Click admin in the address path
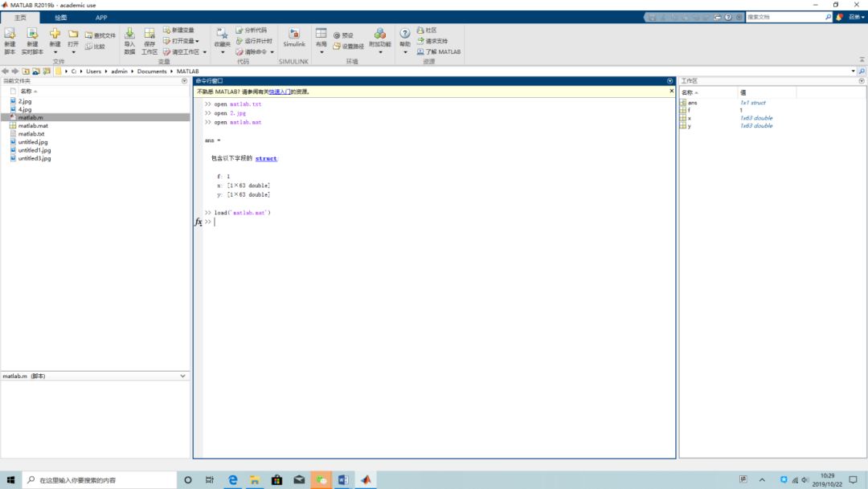 [x=119, y=71]
